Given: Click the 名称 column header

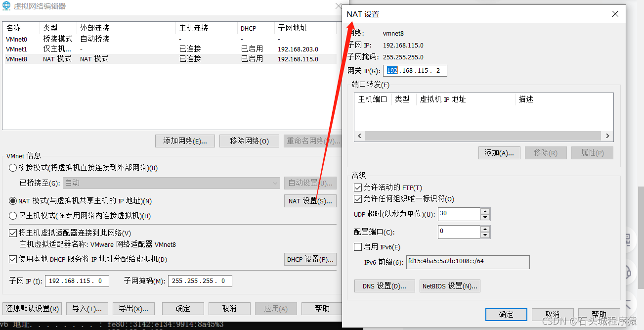Looking at the screenshot, I should [x=21, y=28].
